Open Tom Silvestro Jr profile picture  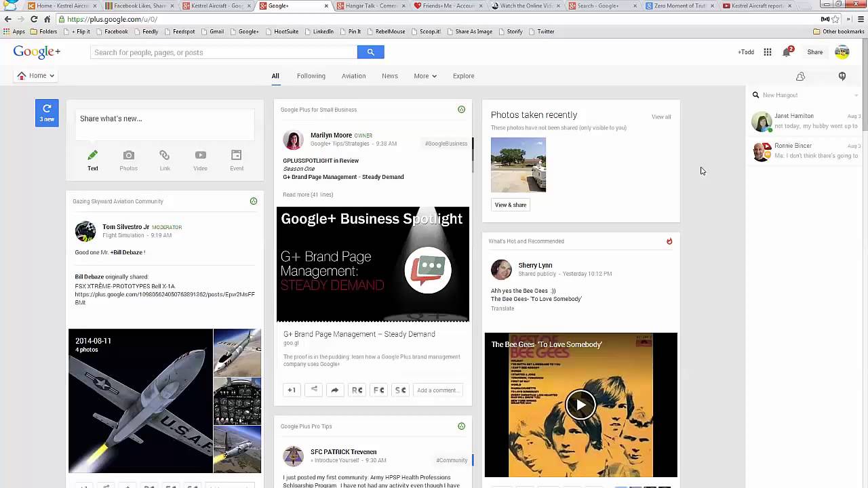pos(85,231)
